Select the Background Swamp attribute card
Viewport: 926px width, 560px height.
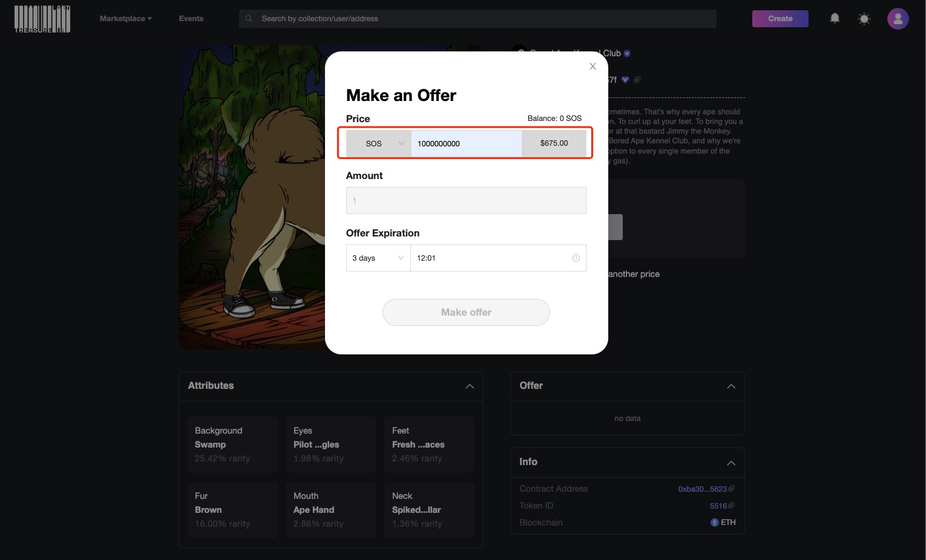[232, 444]
